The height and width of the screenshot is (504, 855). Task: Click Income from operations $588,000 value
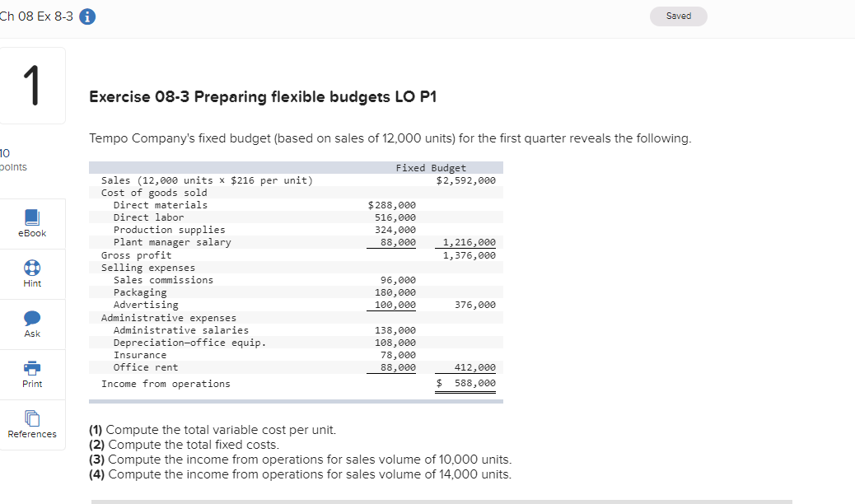(x=465, y=384)
